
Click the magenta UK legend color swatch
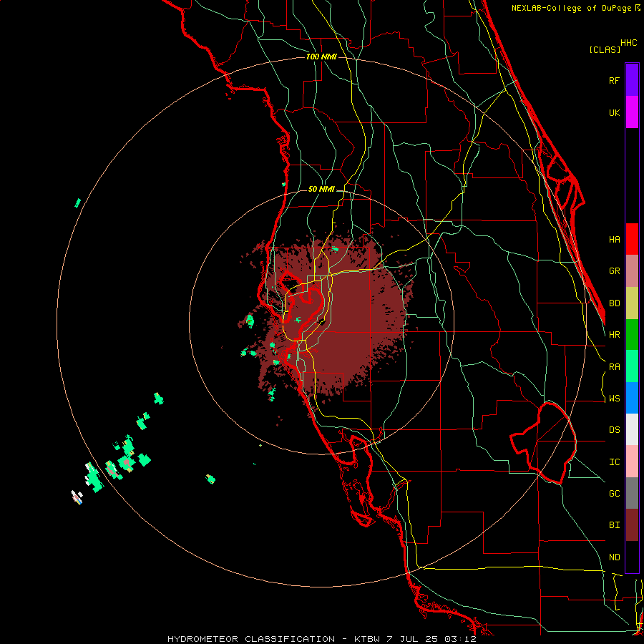[x=632, y=112]
